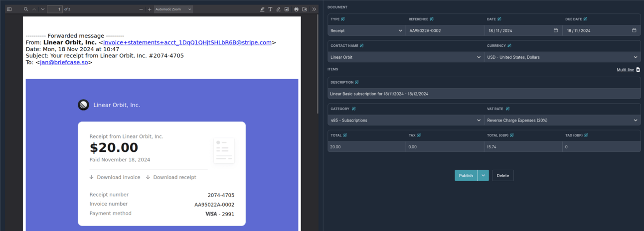
Task: Open the VAT Rate dropdown
Action: point(562,120)
